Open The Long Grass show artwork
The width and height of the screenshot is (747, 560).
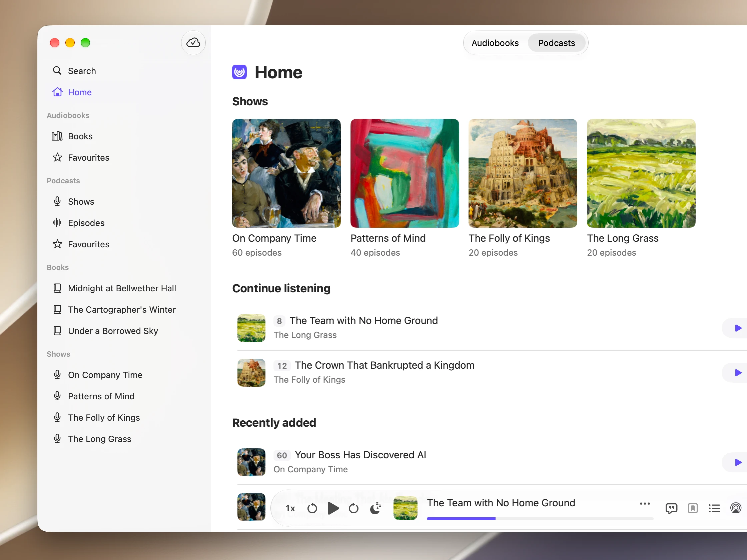pos(641,173)
